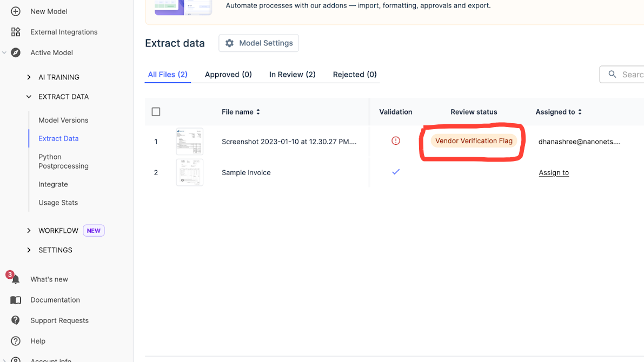The image size is (644, 362).
Task: Open the Model Settings button
Action: pyautogui.click(x=258, y=43)
